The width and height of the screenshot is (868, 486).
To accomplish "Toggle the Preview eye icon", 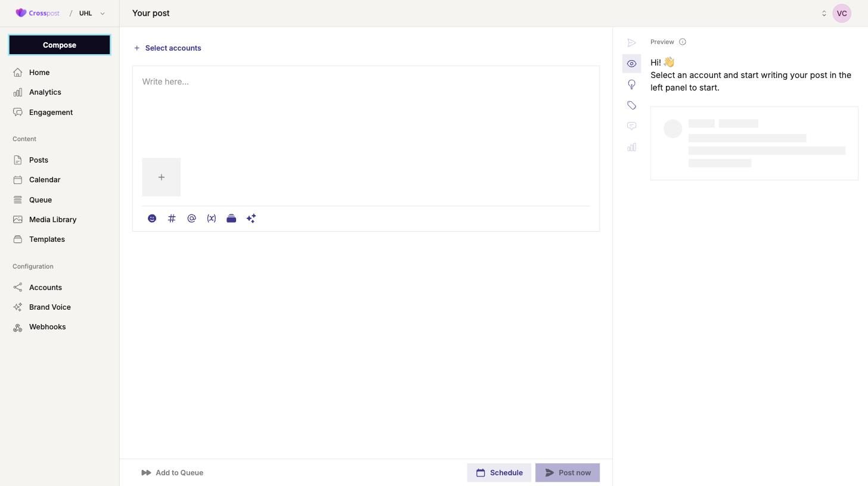I will (x=632, y=64).
